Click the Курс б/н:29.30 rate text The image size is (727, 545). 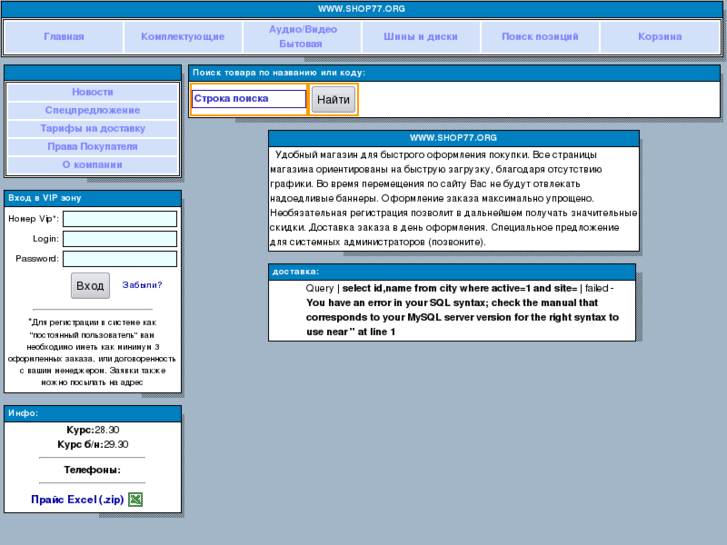(93, 444)
